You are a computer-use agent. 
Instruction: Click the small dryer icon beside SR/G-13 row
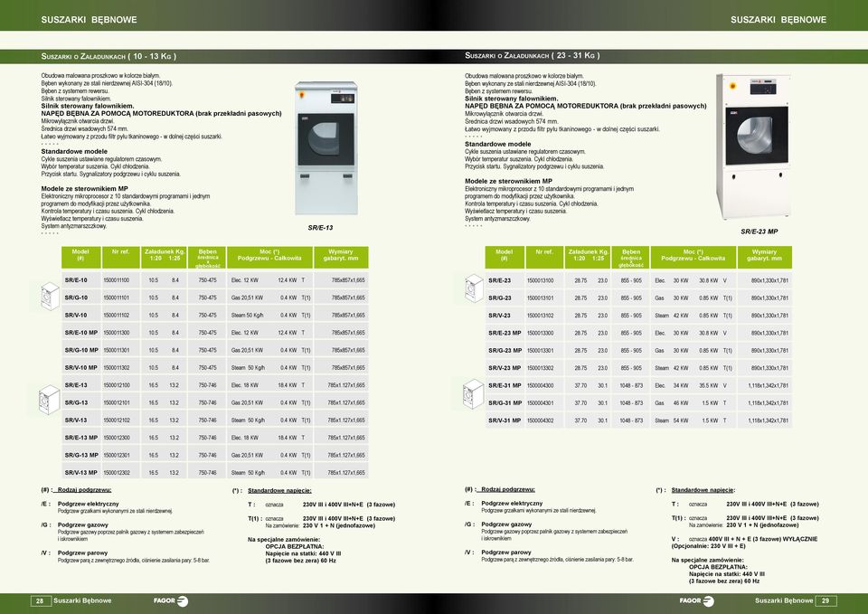click(49, 400)
